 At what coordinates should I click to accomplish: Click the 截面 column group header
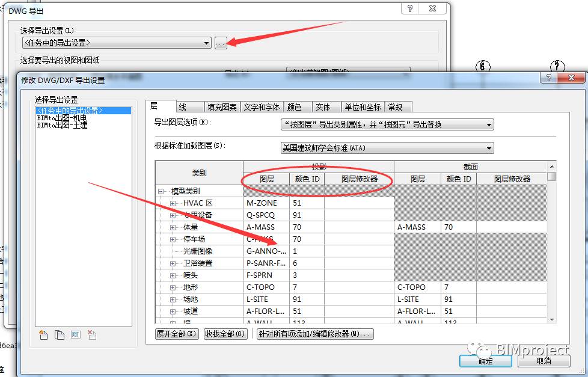[470, 167]
